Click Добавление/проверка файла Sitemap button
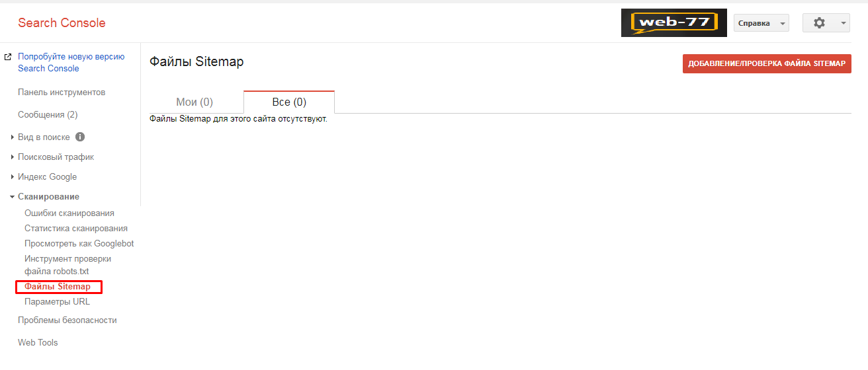Screen dimensions: 868x370 tap(767, 63)
